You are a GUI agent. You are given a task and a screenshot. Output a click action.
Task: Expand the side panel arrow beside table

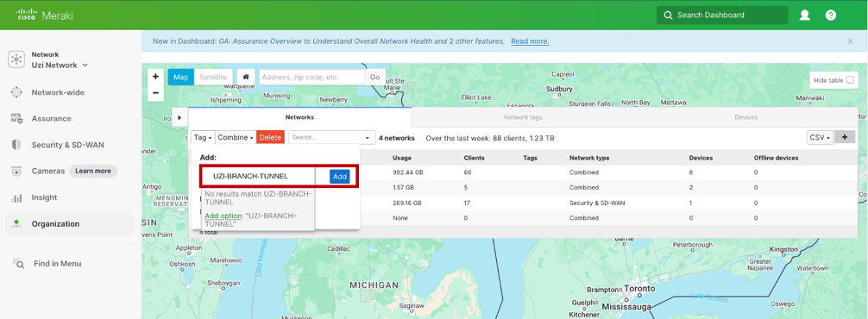[180, 117]
